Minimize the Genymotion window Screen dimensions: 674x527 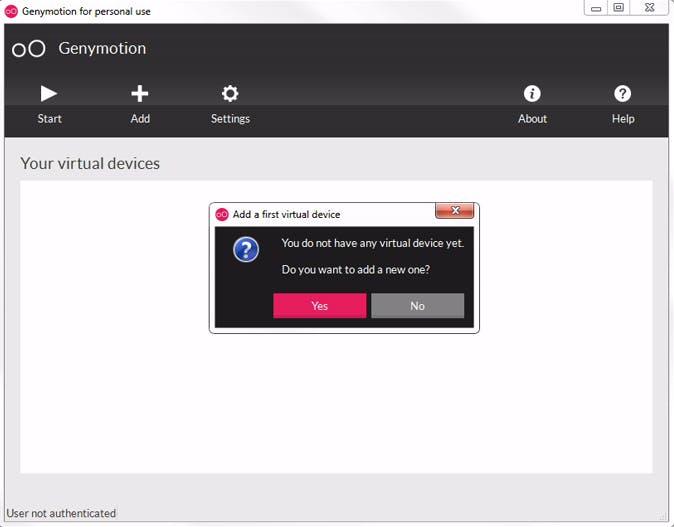(596, 8)
